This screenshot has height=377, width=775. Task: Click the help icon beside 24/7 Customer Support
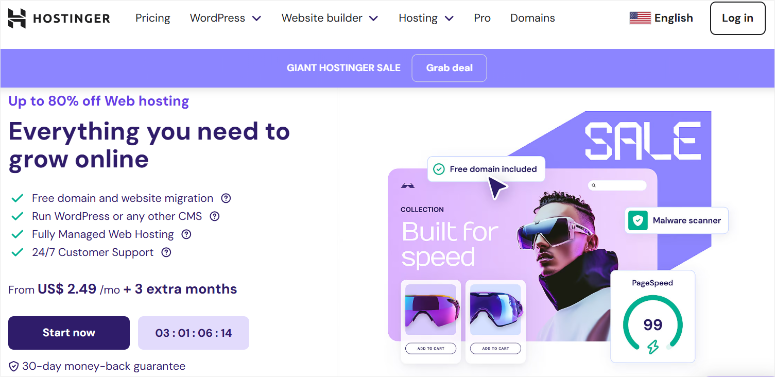pyautogui.click(x=167, y=252)
